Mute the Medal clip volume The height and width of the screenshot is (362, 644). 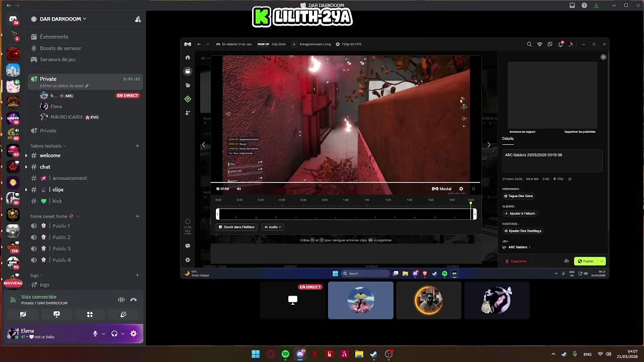point(238,189)
